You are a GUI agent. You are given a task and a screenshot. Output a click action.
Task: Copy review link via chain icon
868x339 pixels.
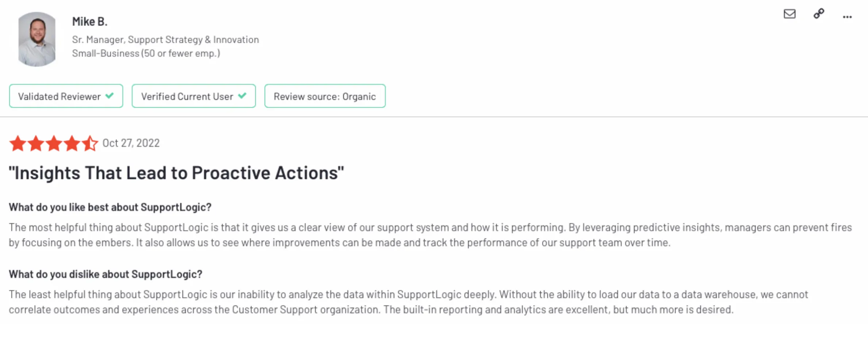point(819,14)
